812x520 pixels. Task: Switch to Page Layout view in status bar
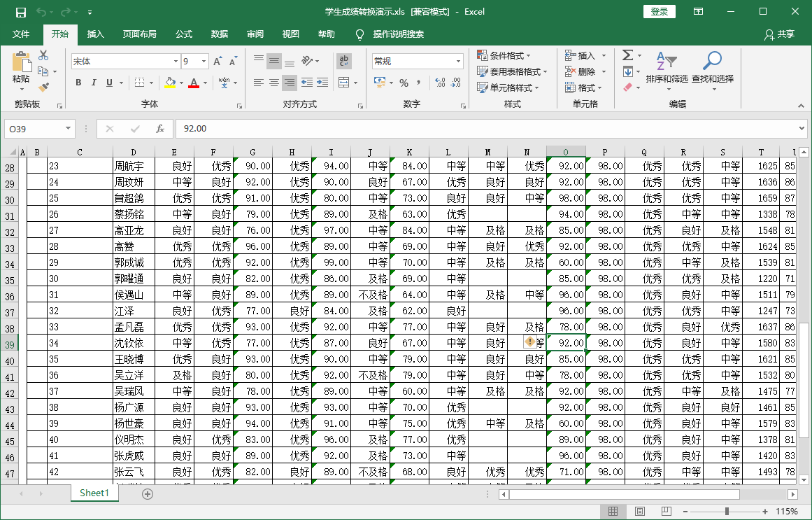click(x=639, y=512)
